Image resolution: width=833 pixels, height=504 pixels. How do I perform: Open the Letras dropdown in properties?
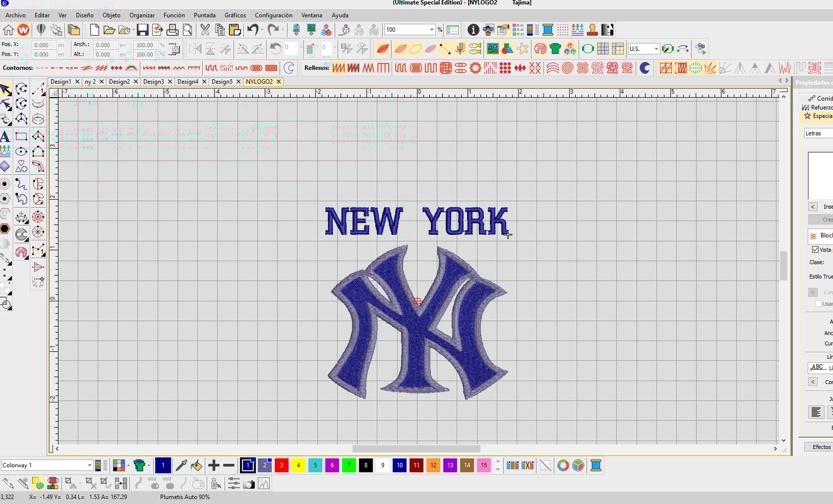coord(819,133)
